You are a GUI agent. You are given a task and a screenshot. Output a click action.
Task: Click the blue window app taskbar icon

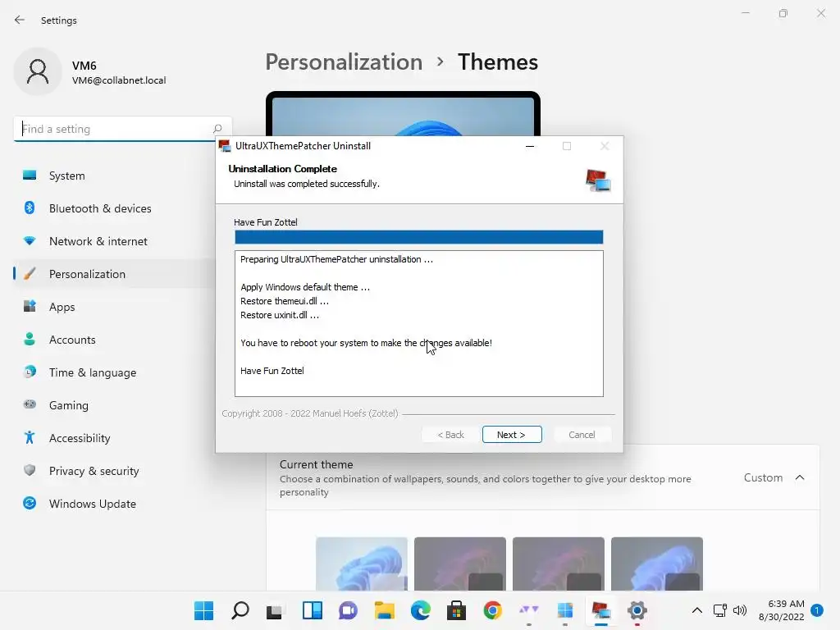(x=565, y=610)
